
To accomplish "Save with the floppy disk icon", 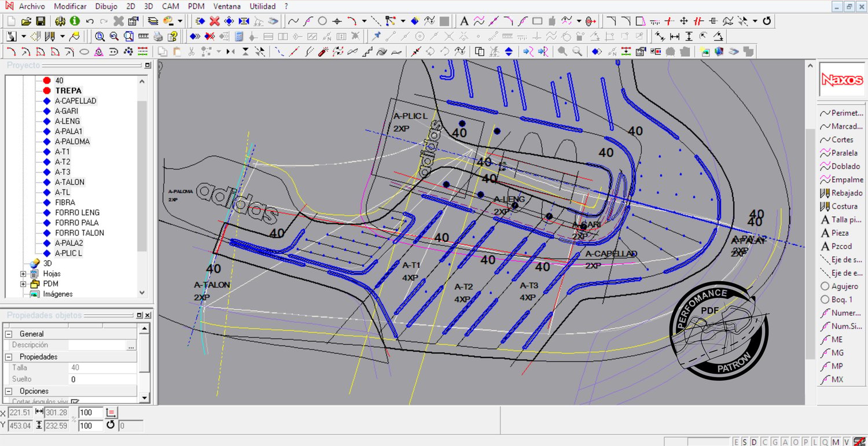I will [x=41, y=21].
